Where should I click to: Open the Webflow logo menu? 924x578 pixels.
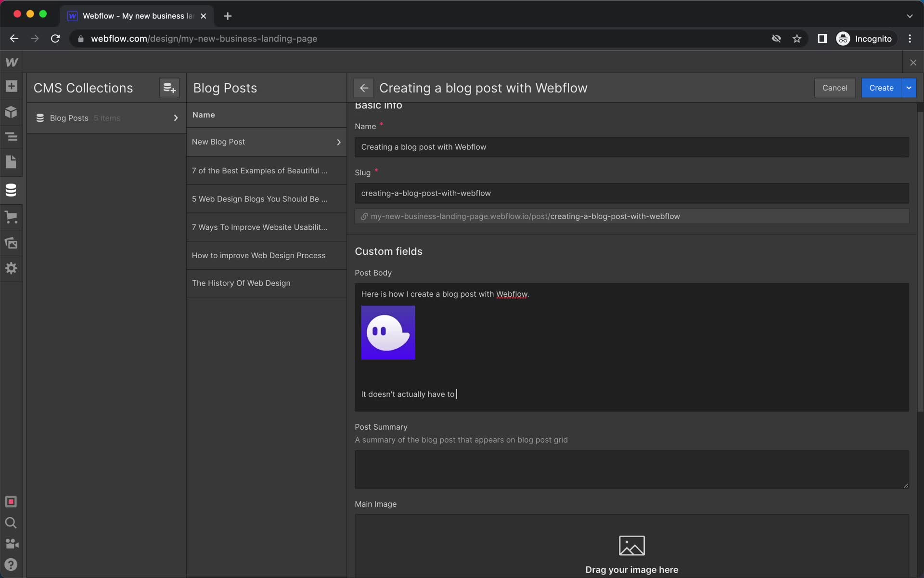[x=12, y=62]
